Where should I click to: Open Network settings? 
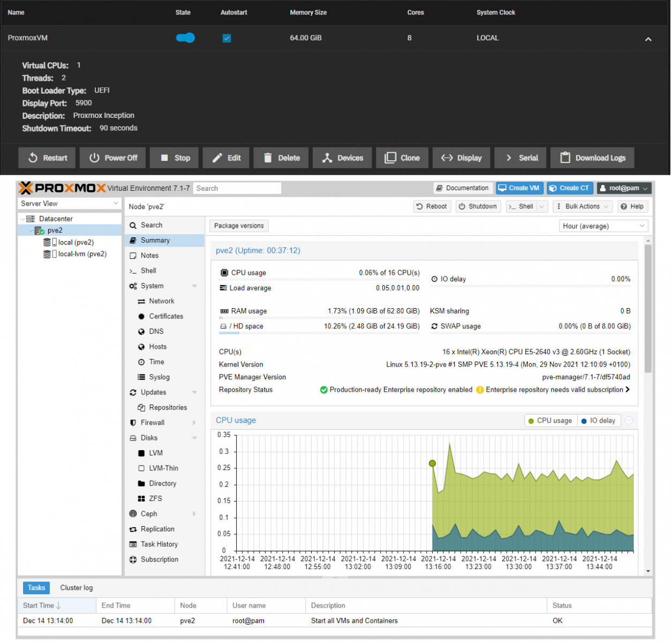tap(164, 302)
